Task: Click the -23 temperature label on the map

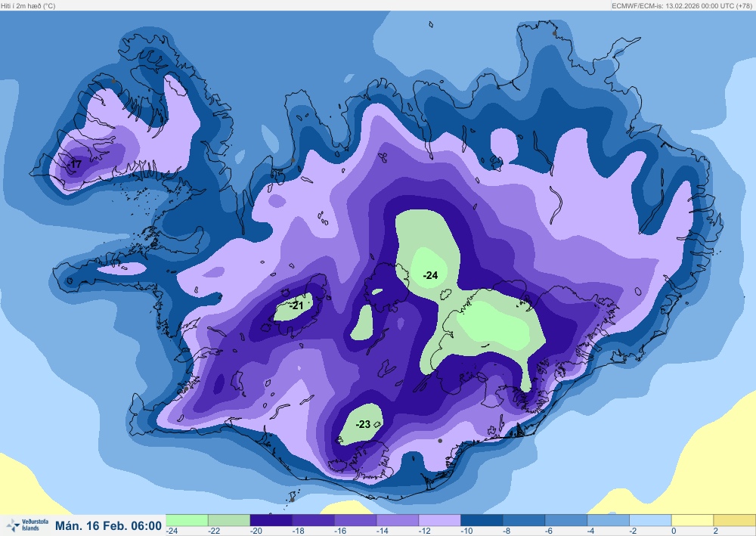Action: point(363,424)
